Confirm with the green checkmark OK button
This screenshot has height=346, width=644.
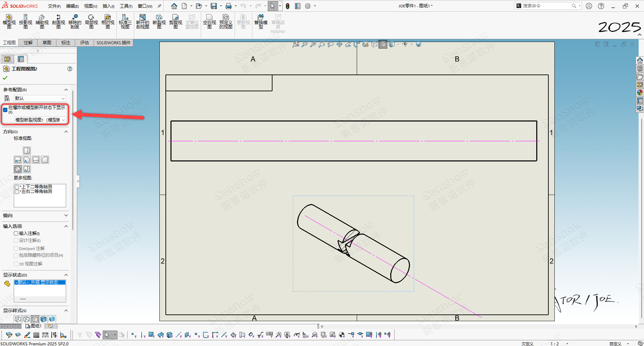coord(5,78)
